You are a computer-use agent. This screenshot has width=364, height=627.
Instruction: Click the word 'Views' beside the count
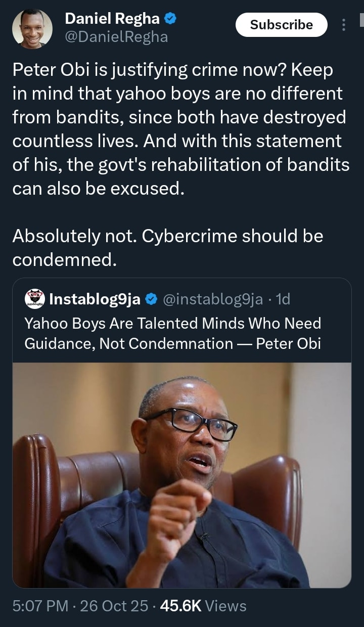click(226, 606)
